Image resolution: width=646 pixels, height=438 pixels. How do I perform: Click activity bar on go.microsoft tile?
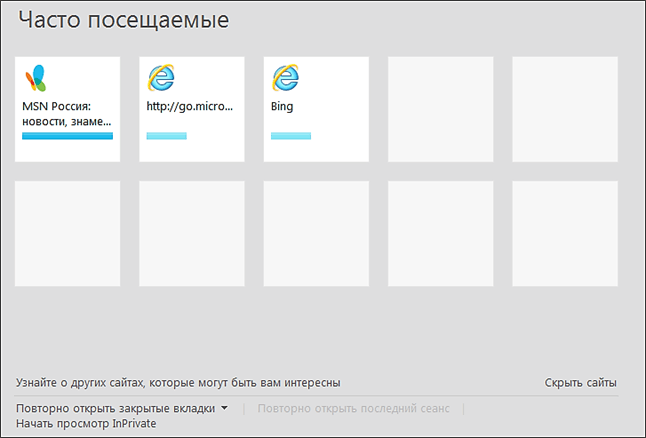point(166,135)
